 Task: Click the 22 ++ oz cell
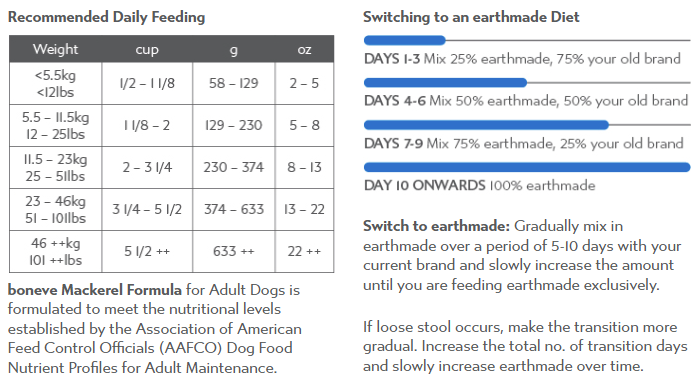pyautogui.click(x=304, y=251)
